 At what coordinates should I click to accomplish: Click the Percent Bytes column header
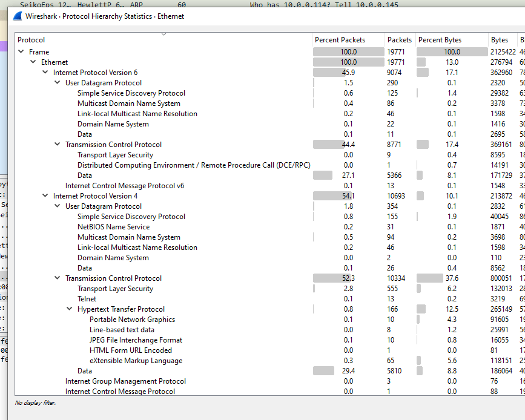(x=440, y=40)
